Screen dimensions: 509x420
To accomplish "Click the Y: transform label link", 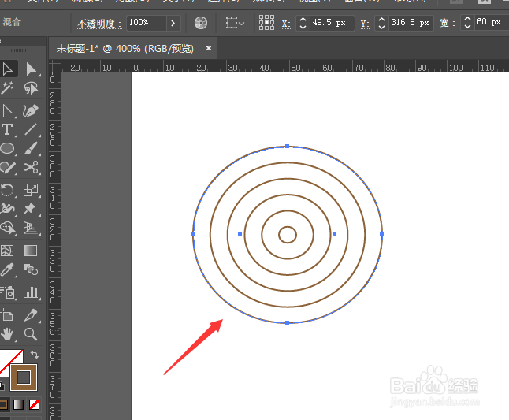I will click(x=365, y=24).
